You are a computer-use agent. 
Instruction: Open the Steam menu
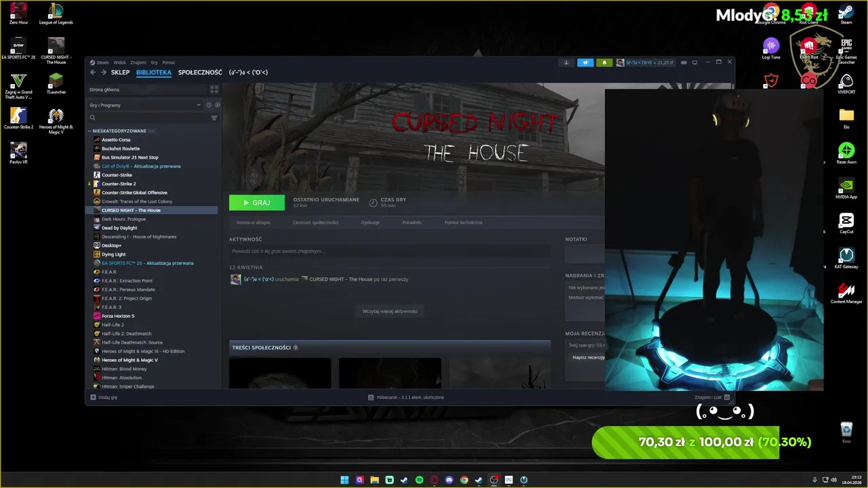coord(102,62)
